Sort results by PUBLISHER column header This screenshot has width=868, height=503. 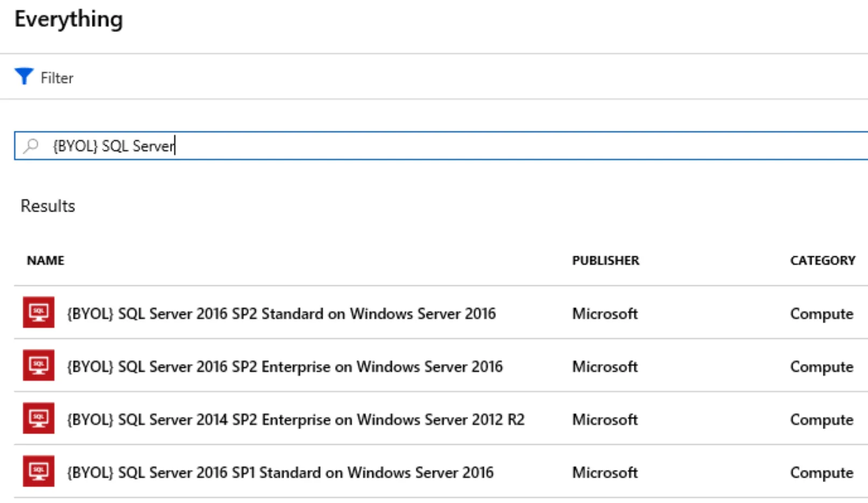(x=605, y=261)
